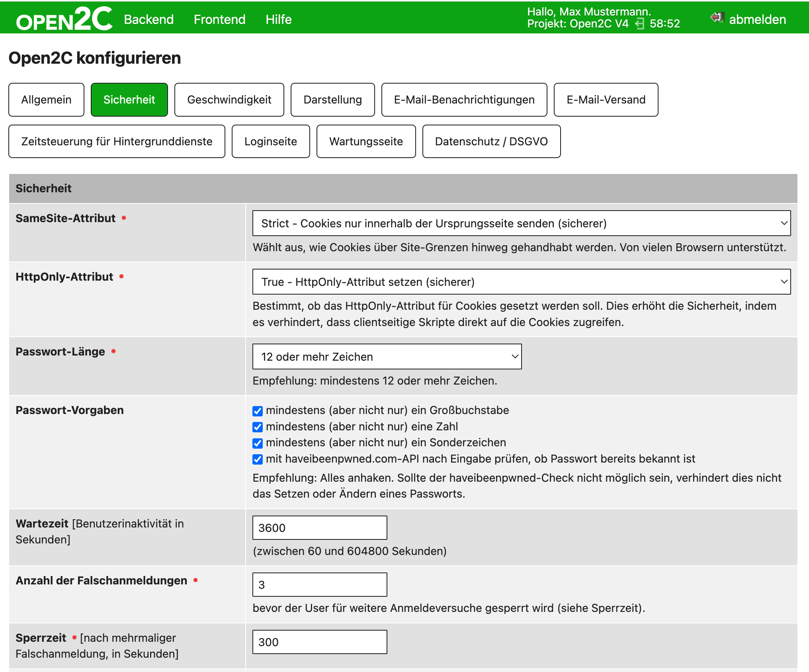This screenshot has height=672, width=809.
Task: Open E-Mail-Benachrichtigungen settings
Action: pos(464,100)
